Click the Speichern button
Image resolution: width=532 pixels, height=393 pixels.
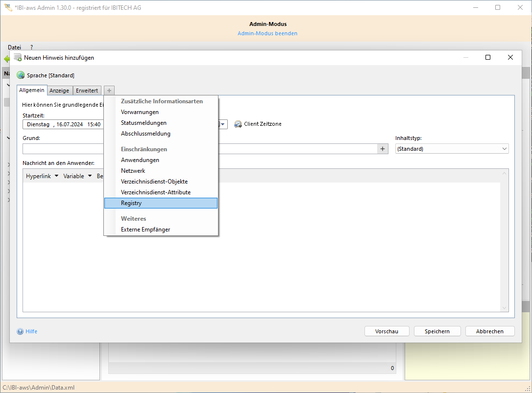click(x=436, y=331)
